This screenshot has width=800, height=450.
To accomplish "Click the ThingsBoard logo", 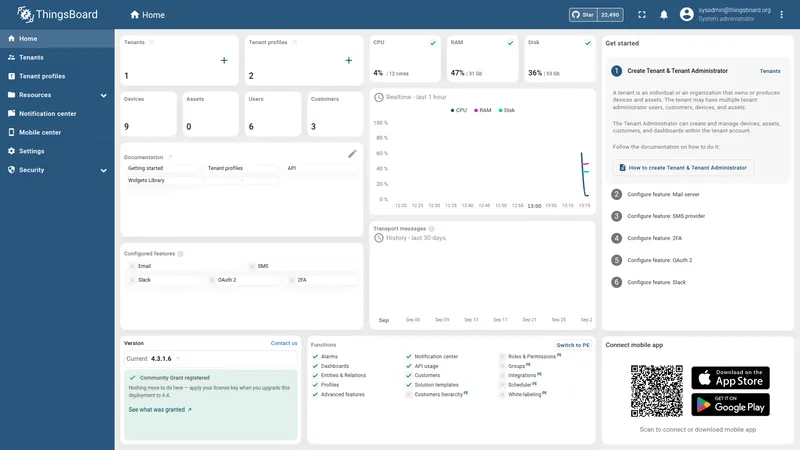I will 57,14.
